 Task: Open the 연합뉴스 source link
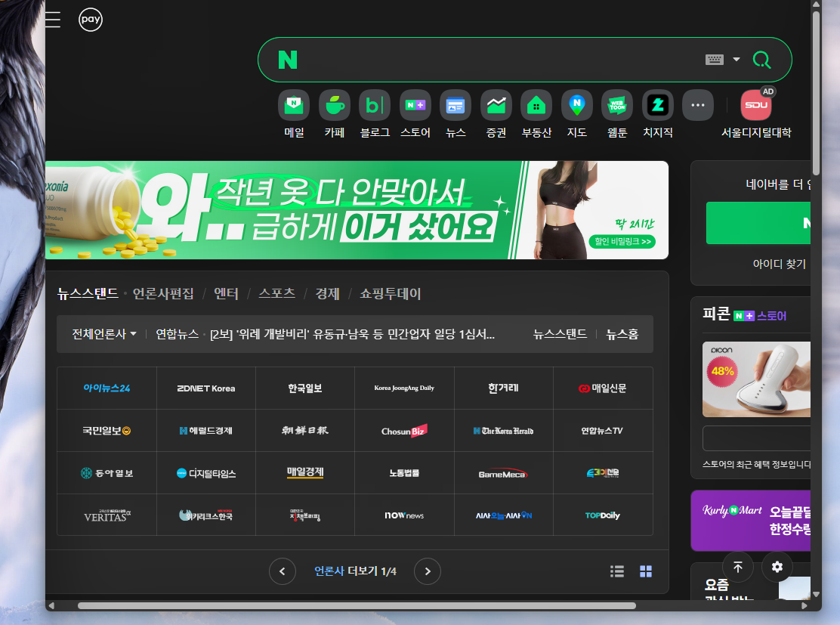click(178, 334)
